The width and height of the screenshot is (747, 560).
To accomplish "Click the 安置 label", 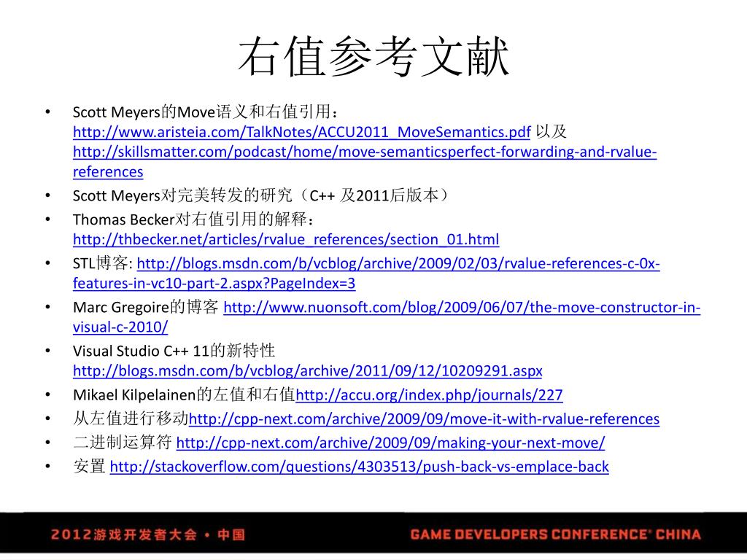I will [89, 466].
